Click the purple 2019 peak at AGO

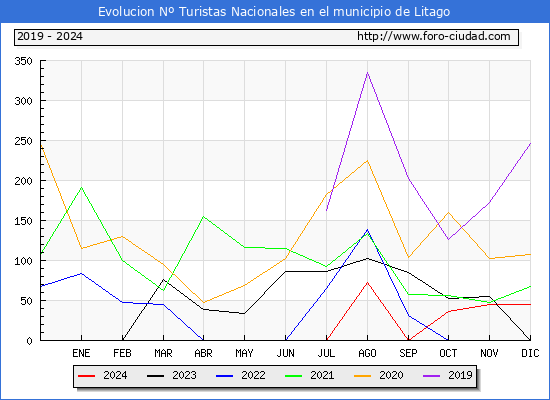tap(367, 73)
